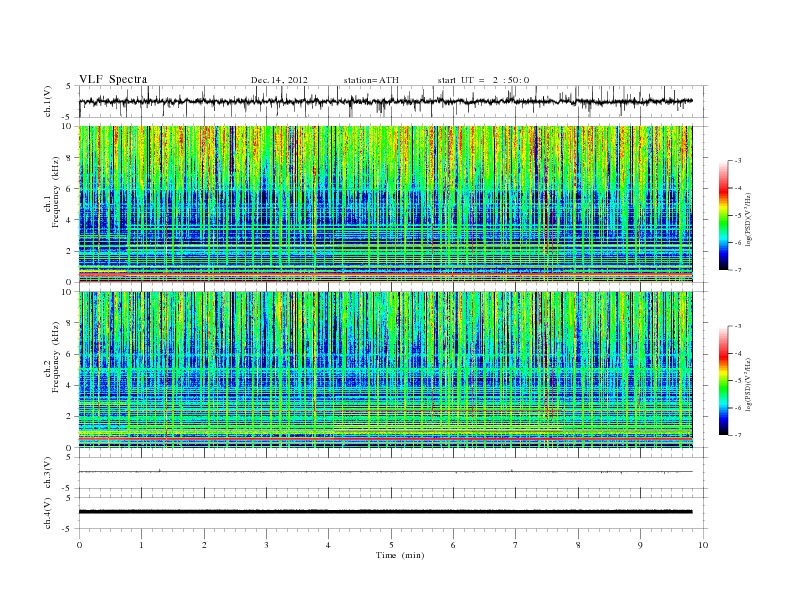Click the "station=ATH" header label
792x612 pixels.
pyautogui.click(x=371, y=80)
